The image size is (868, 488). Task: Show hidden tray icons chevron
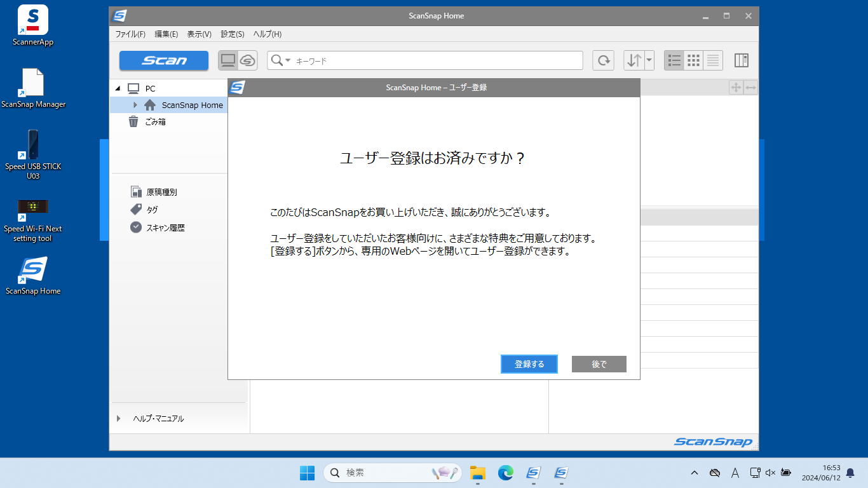pyautogui.click(x=695, y=473)
